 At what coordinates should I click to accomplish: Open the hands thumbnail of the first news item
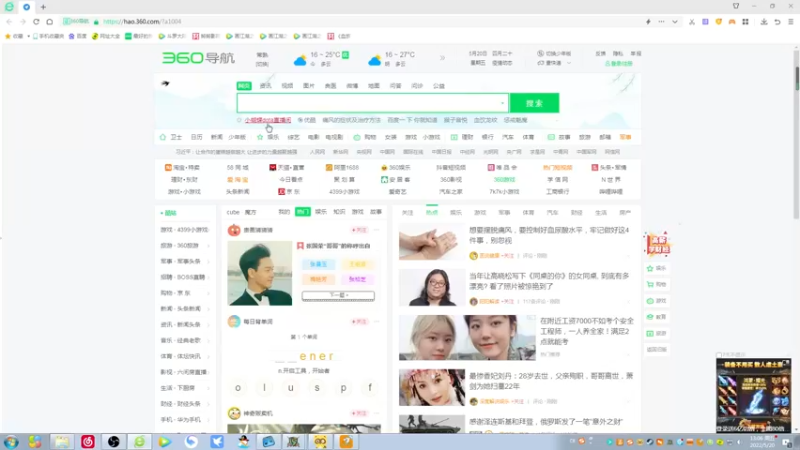432,242
